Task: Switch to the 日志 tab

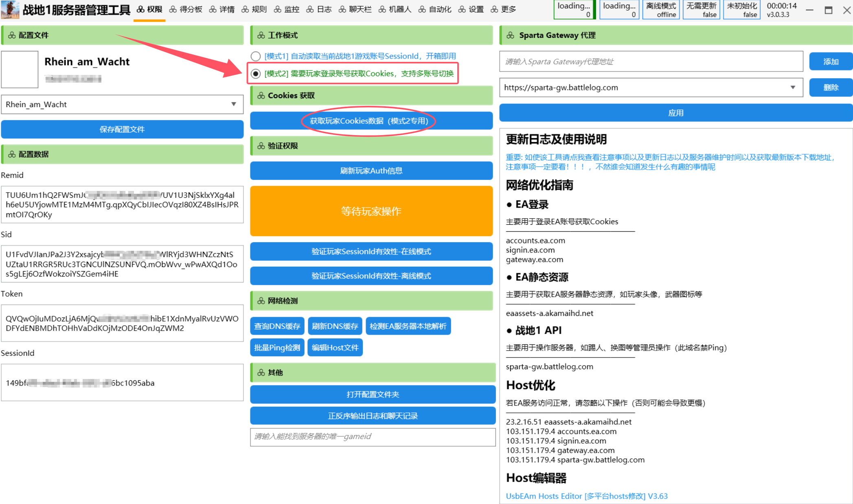Action: coord(319,9)
